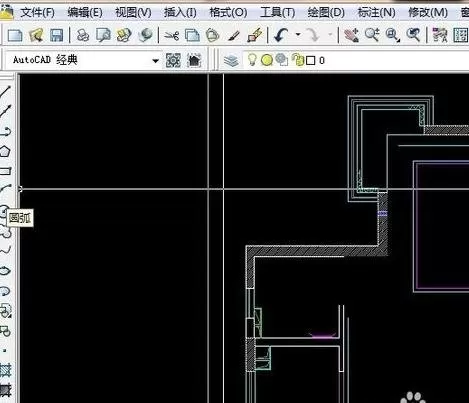Click the Make Block tool

6,331
